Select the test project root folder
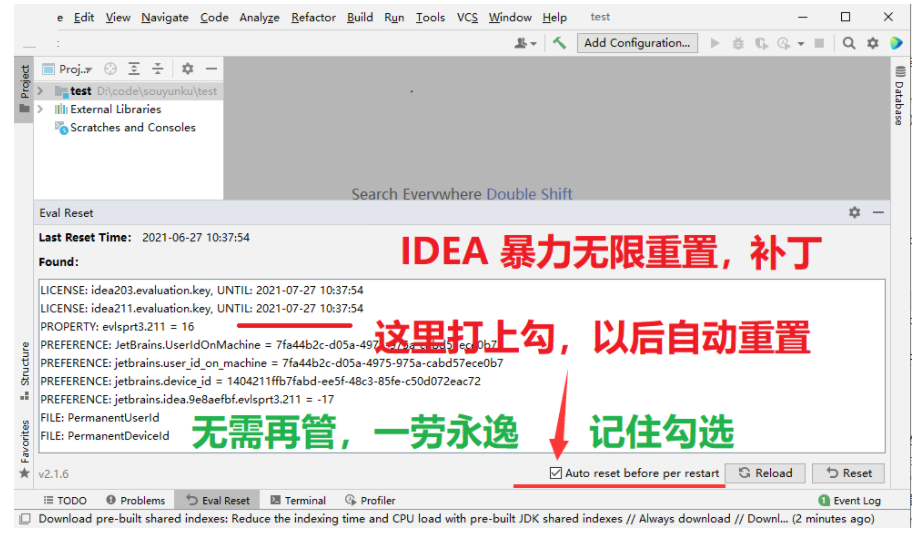 (x=128, y=91)
